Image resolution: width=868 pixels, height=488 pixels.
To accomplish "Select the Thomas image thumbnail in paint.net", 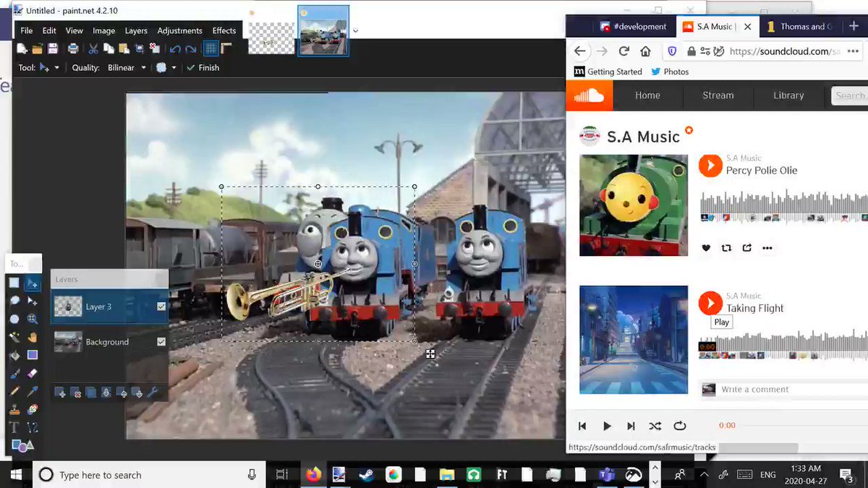I will [x=323, y=31].
